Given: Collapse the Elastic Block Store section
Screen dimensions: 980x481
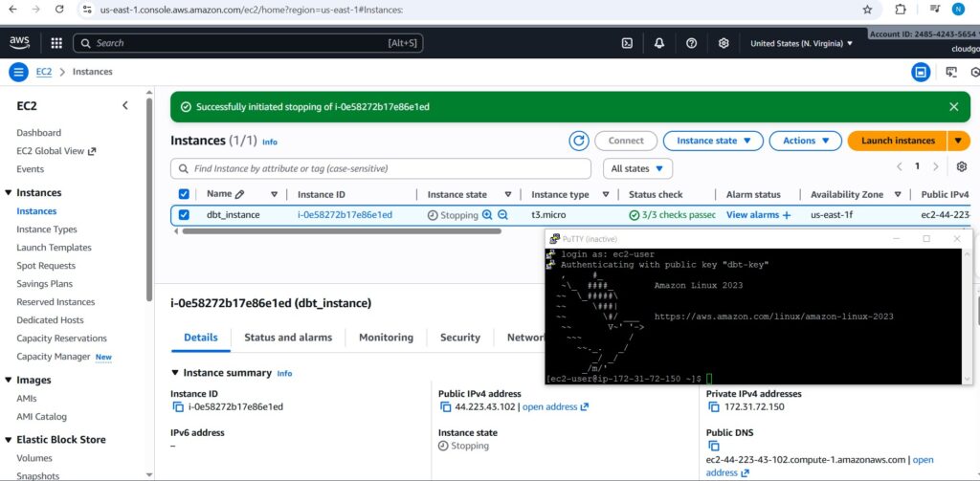Looking at the screenshot, I should coord(8,440).
